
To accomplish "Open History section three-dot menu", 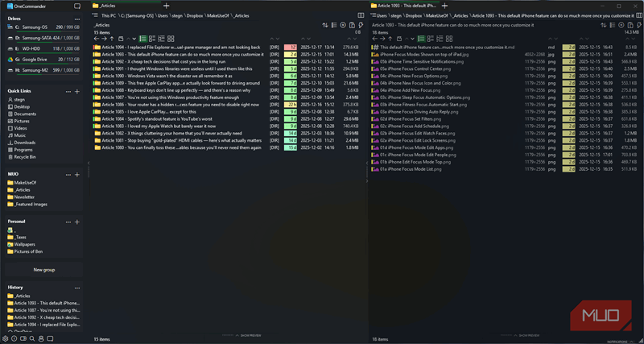I will 77,288.
